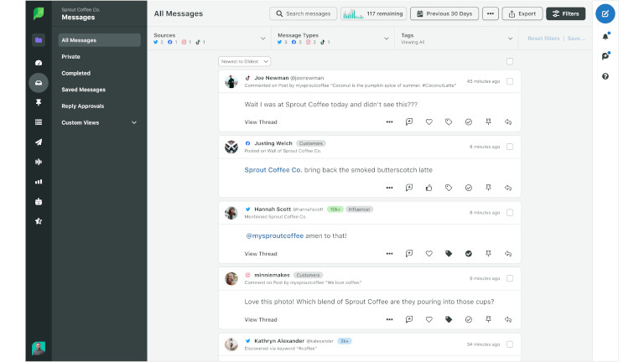Open the notifications bell
The image size is (644, 362).
pyautogui.click(x=605, y=37)
